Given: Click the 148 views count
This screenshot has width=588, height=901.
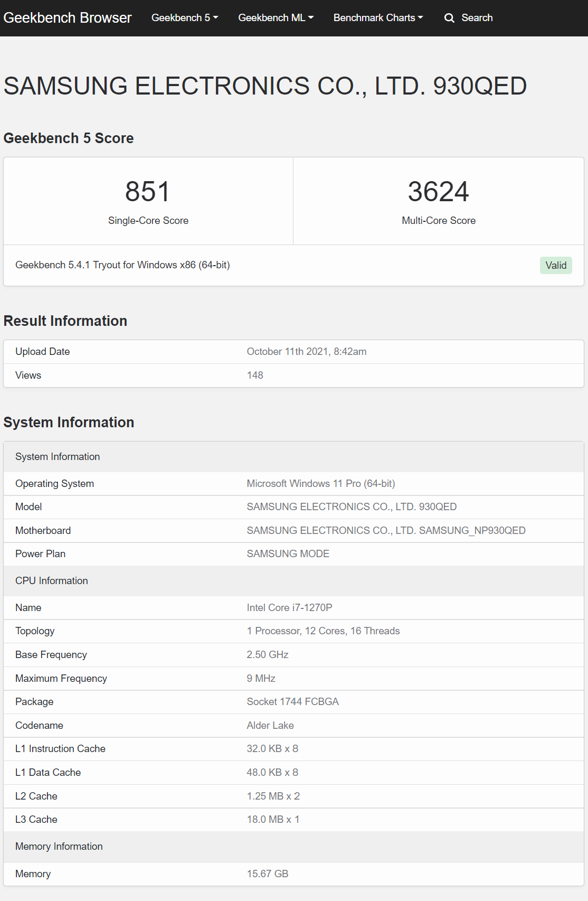Looking at the screenshot, I should (255, 376).
